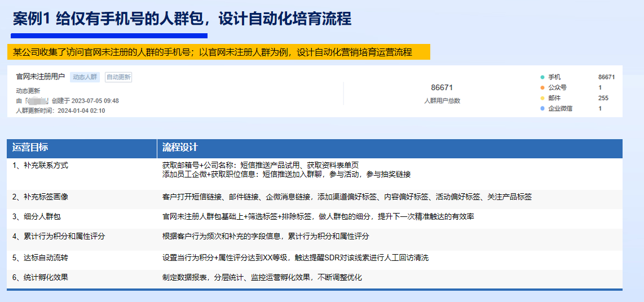The height and width of the screenshot is (302, 644).
Task: Click the 设置当行为积分 SDR description text
Action: click(295, 258)
